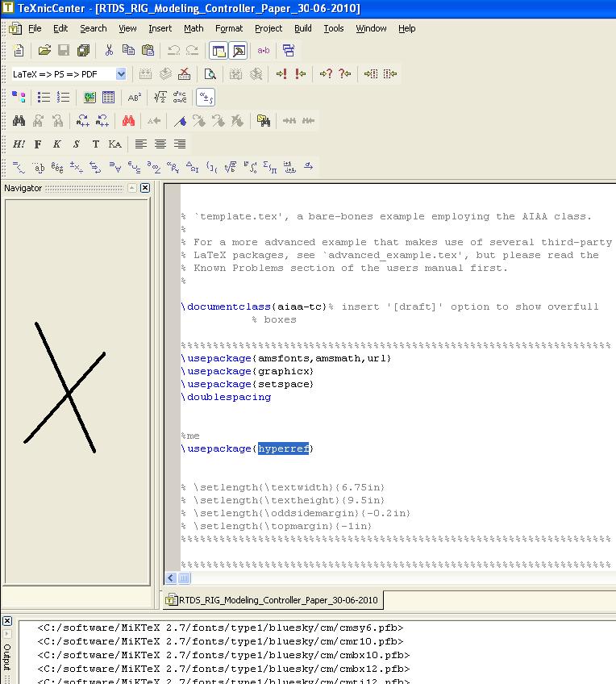
Task: Insert a root fraction math icon
Action: pyautogui.click(x=160, y=98)
